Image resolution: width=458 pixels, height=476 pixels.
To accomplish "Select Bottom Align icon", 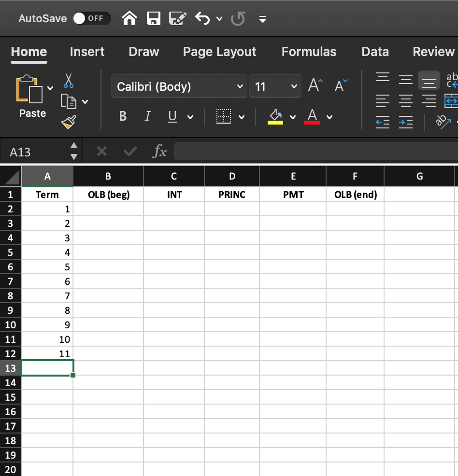I will pyautogui.click(x=429, y=80).
